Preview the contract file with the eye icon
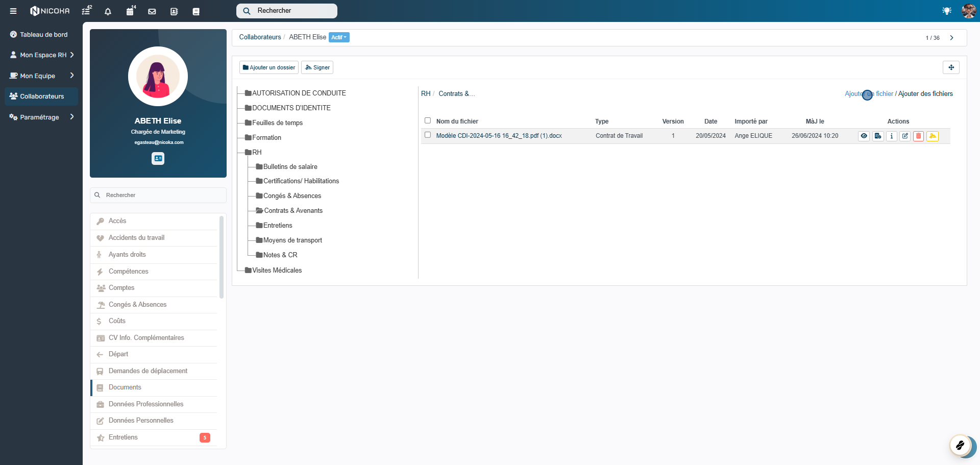The image size is (980, 465). [864, 136]
